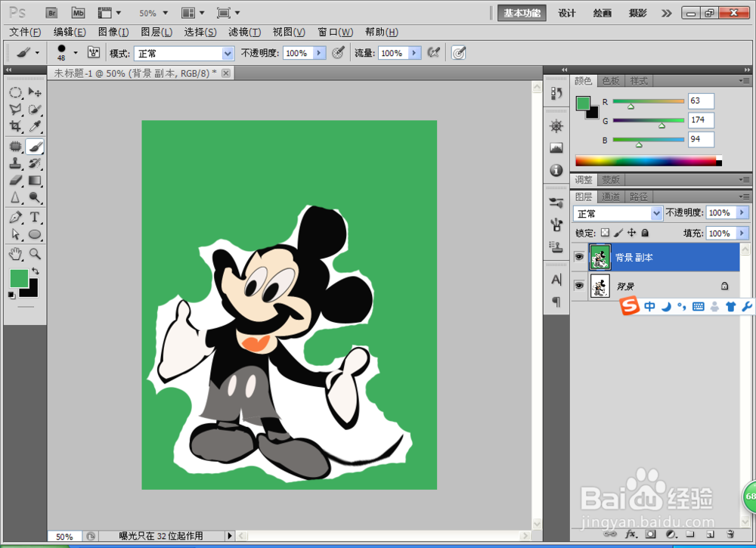
Task: Select the Path Selection tool
Action: (15, 234)
